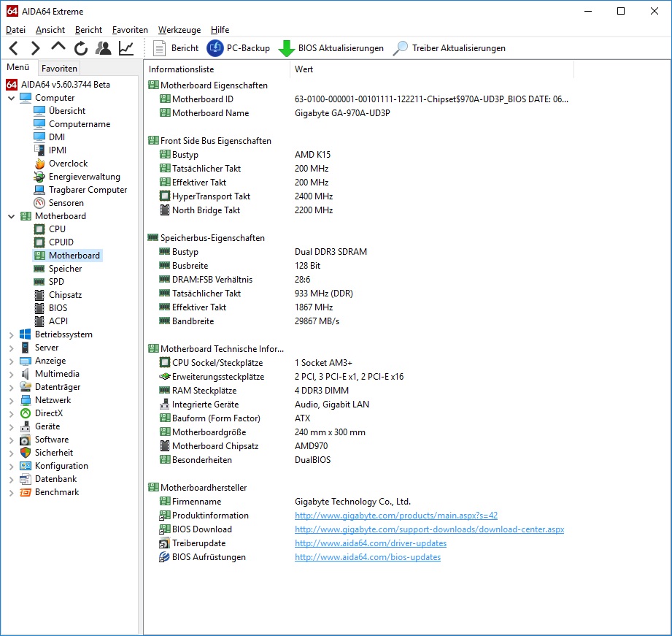Select the CPU Sockel/Steckplätze row

point(358,363)
